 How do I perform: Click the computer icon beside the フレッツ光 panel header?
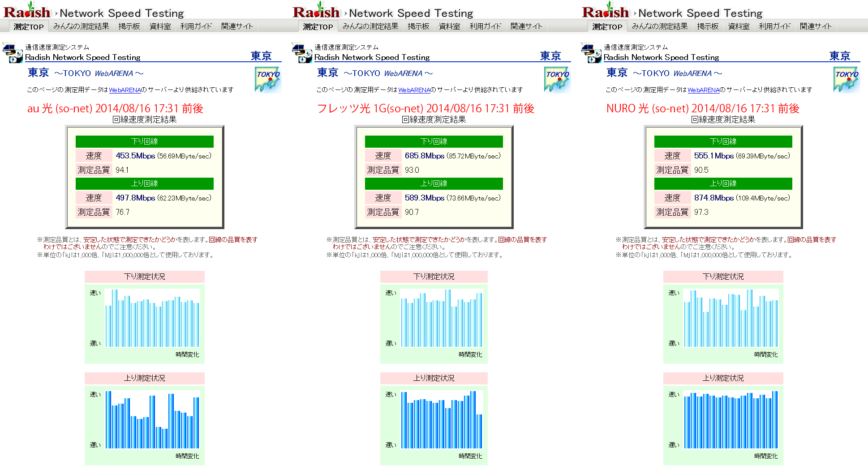point(302,53)
